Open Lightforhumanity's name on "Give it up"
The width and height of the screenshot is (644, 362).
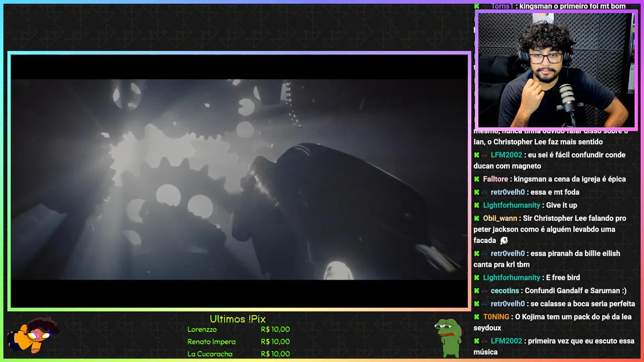pyautogui.click(x=512, y=205)
